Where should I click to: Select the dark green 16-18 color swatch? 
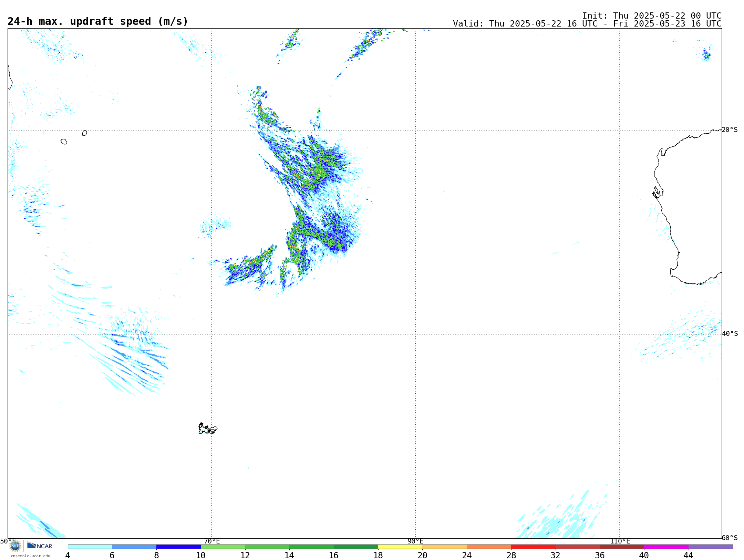pos(356,547)
